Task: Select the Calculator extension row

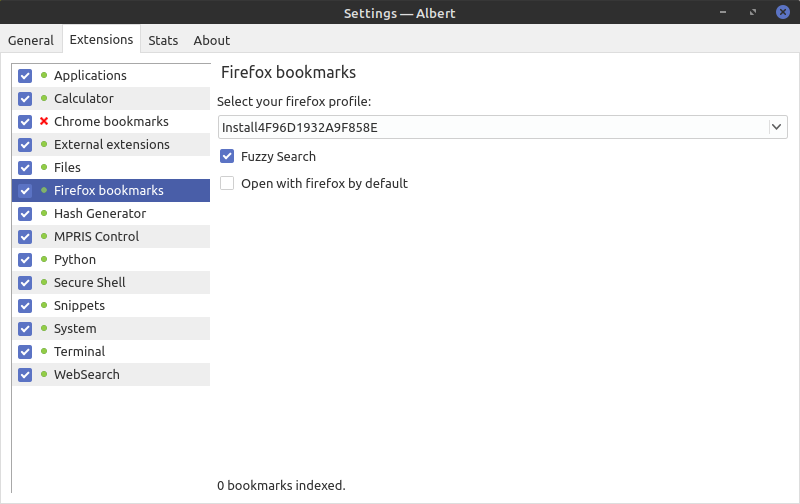Action: 111,98
